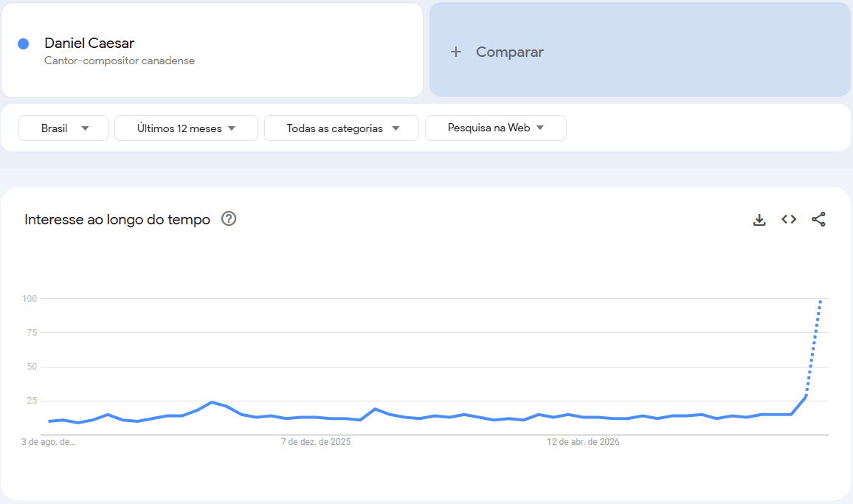
Task: Open the Brasil region dropdown
Action: [63, 128]
